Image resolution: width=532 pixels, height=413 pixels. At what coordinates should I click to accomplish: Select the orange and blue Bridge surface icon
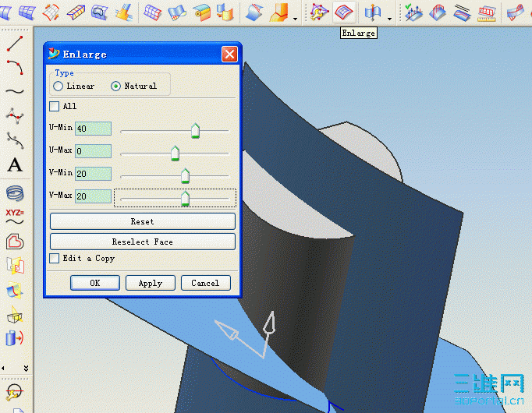(123, 12)
